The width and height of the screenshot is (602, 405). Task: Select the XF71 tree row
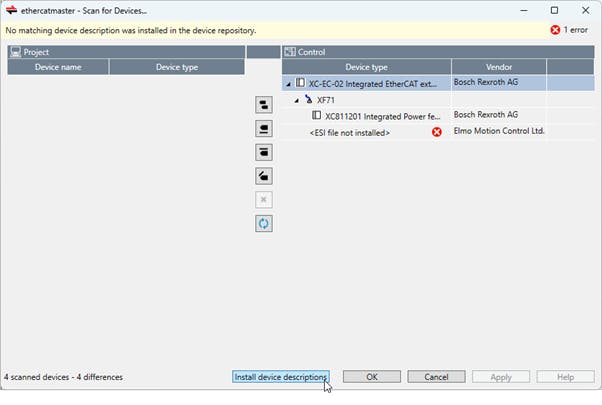click(438, 100)
